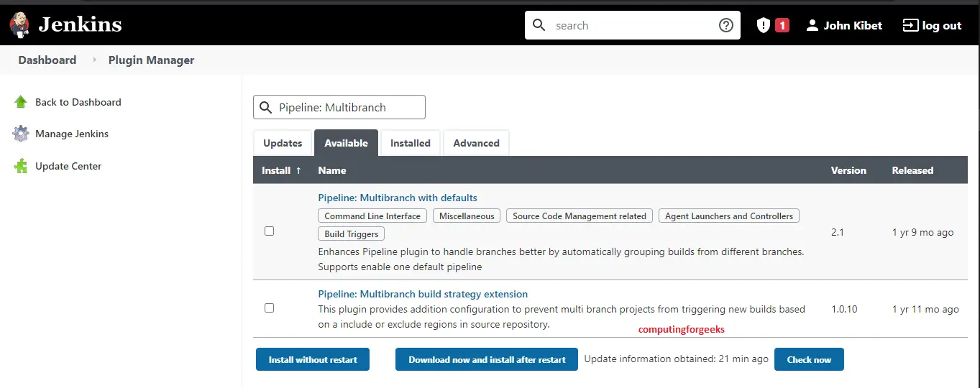This screenshot has width=980, height=388.
Task: Open the security warning shield icon
Action: [x=764, y=25]
